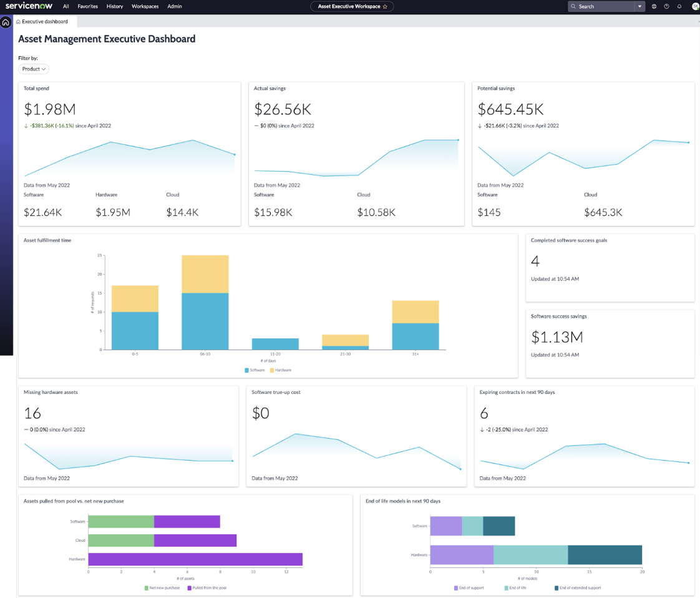
Task: Open the SK user avatar menu
Action: [x=695, y=6]
